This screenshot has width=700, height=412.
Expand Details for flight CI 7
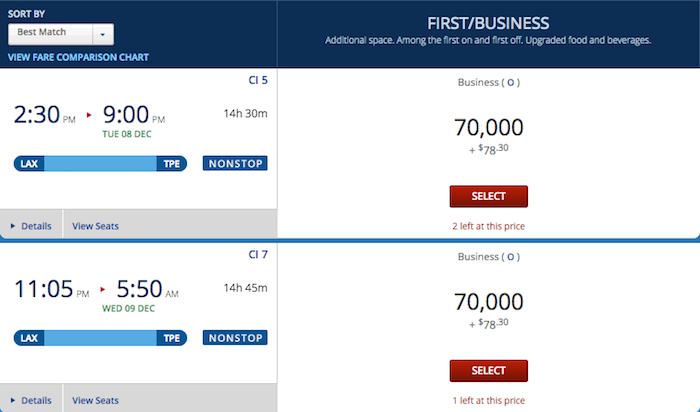click(x=31, y=400)
